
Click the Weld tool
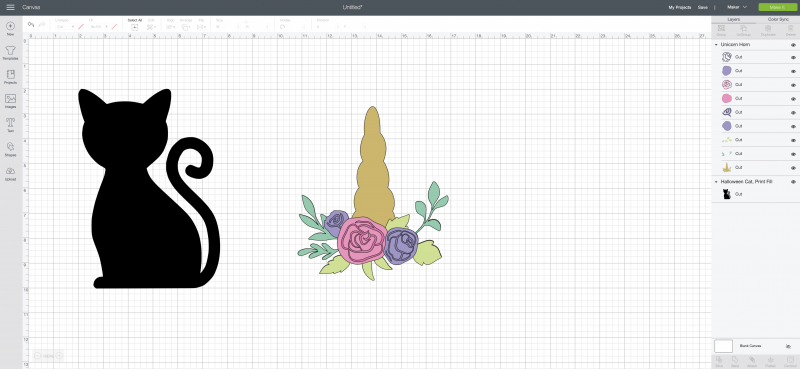click(734, 362)
